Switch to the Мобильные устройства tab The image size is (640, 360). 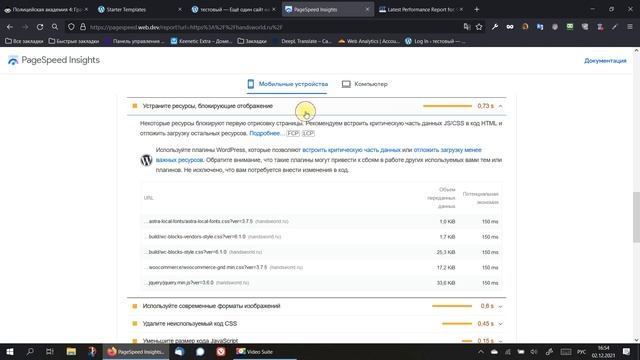(x=287, y=84)
